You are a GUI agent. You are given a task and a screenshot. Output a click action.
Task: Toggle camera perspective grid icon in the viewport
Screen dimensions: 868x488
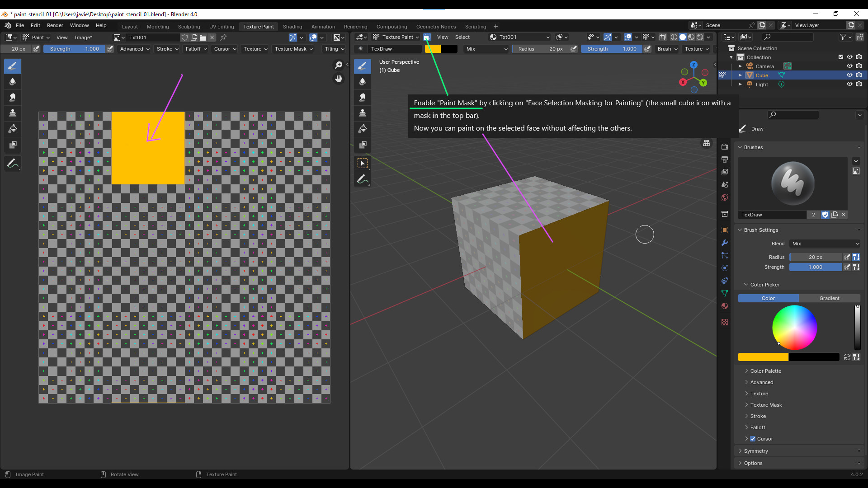[707, 143]
